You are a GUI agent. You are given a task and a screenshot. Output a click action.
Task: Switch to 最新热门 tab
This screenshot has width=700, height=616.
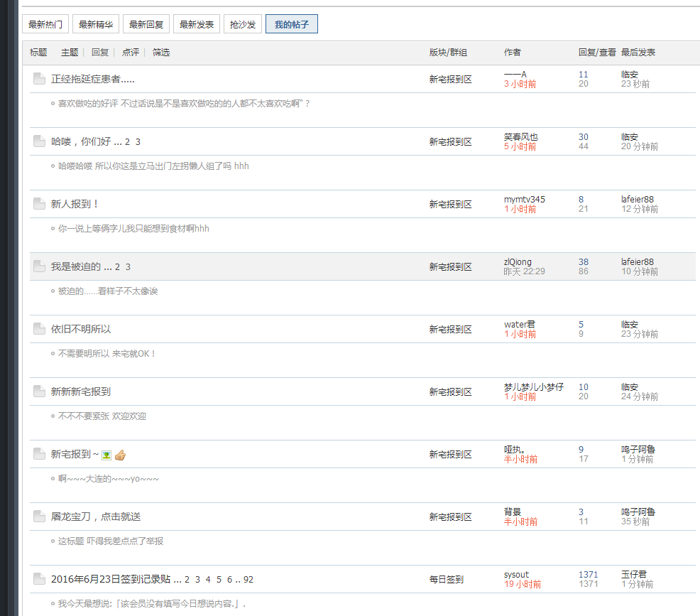tap(45, 24)
